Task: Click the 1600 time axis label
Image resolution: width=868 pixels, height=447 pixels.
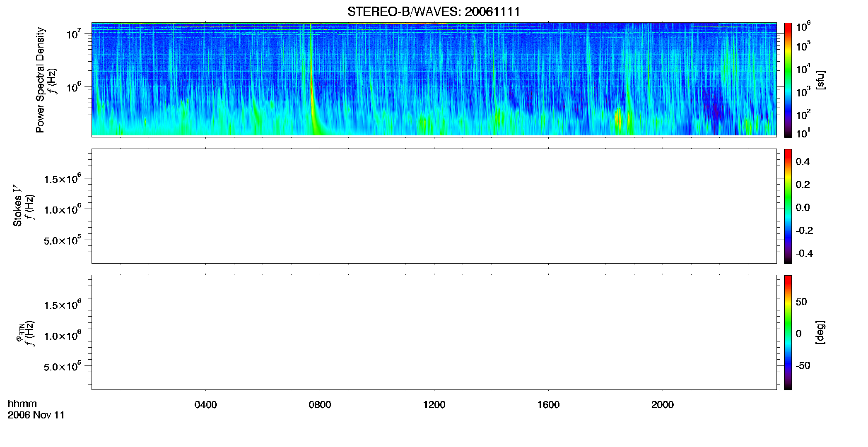Action: tap(548, 405)
